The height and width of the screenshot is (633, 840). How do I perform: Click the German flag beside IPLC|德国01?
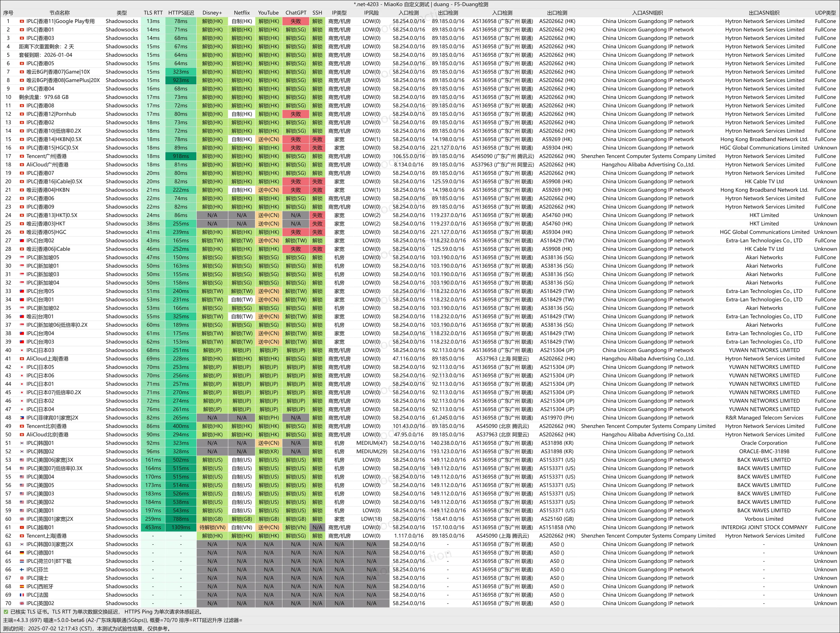click(22, 552)
